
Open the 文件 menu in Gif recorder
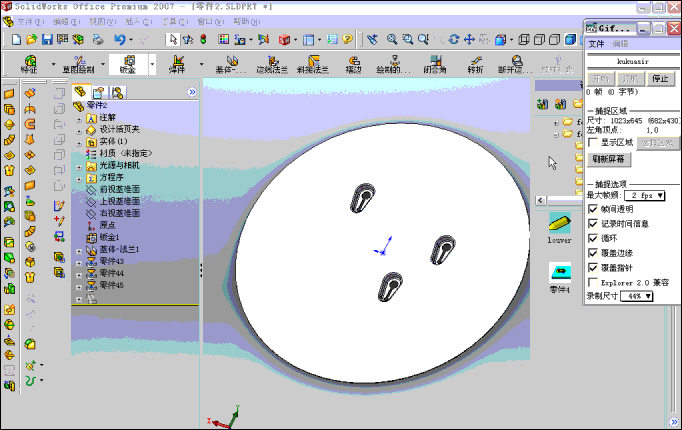596,44
